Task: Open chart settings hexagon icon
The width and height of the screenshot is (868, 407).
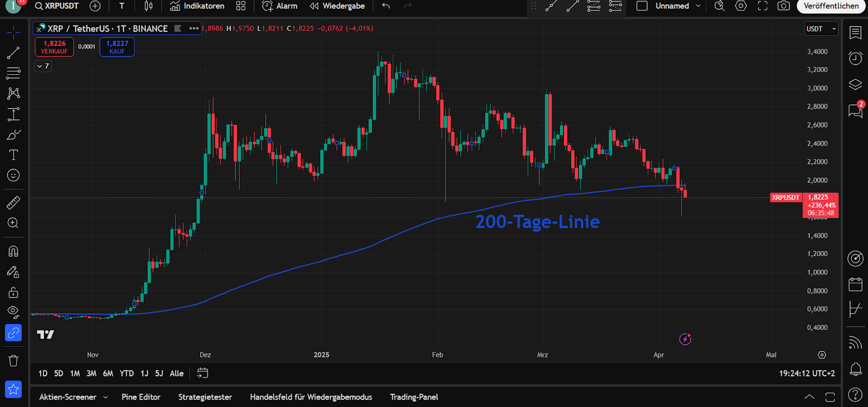Action: pyautogui.click(x=741, y=6)
